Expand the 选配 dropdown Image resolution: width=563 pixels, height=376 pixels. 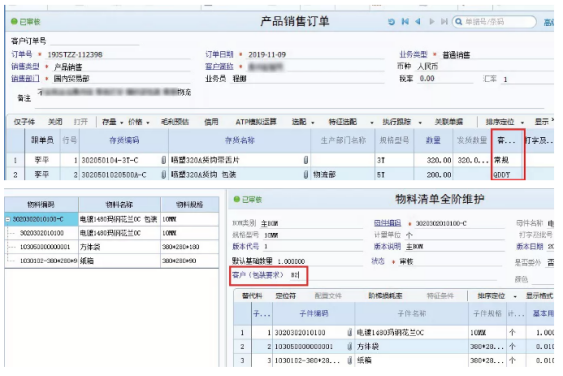tap(303, 122)
